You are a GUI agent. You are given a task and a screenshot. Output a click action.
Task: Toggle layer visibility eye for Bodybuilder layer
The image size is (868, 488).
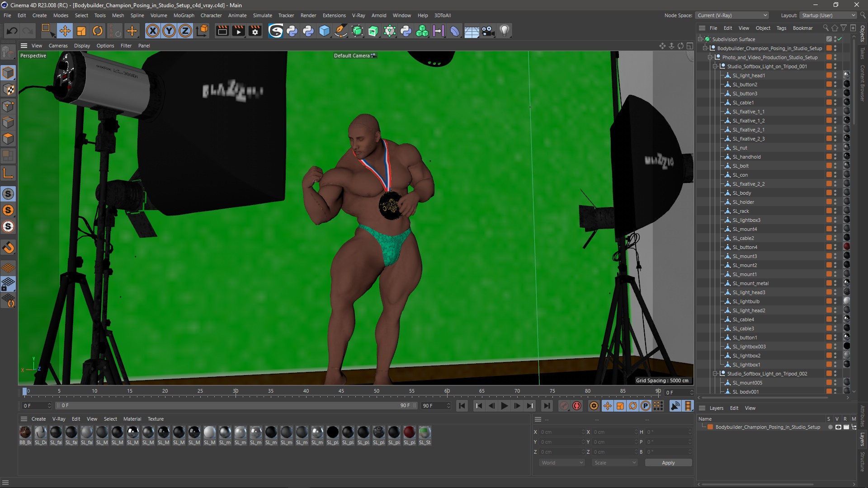click(x=838, y=427)
